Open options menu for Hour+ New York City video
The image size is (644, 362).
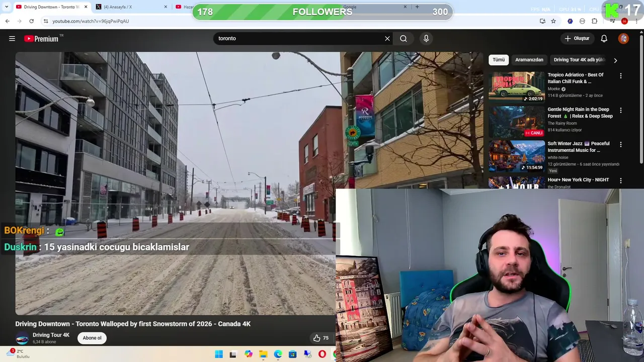pyautogui.click(x=620, y=180)
